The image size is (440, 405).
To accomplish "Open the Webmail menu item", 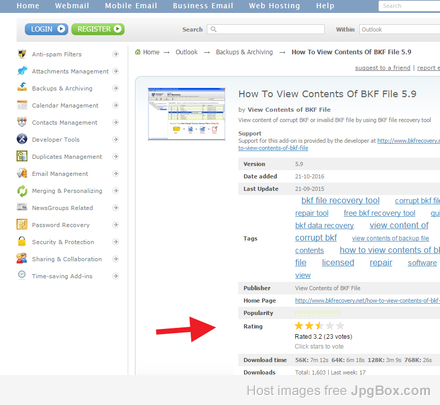I will [x=72, y=6].
